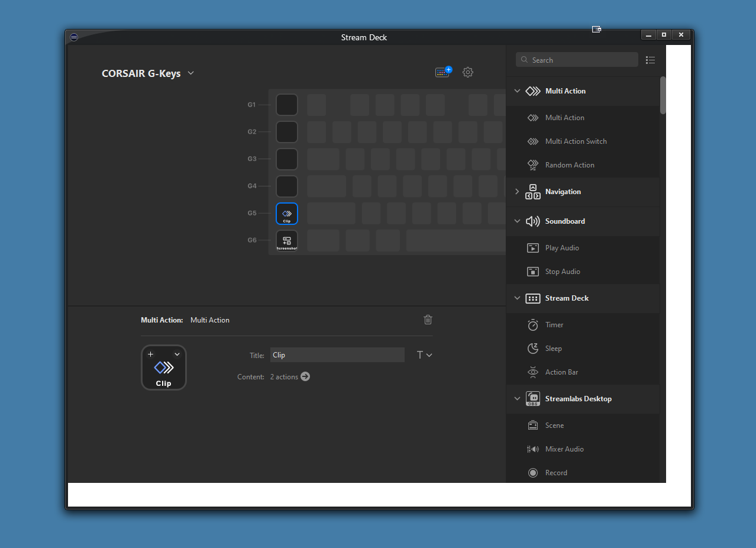Select the Stop Audio action
This screenshot has height=548, width=756.
561,271
